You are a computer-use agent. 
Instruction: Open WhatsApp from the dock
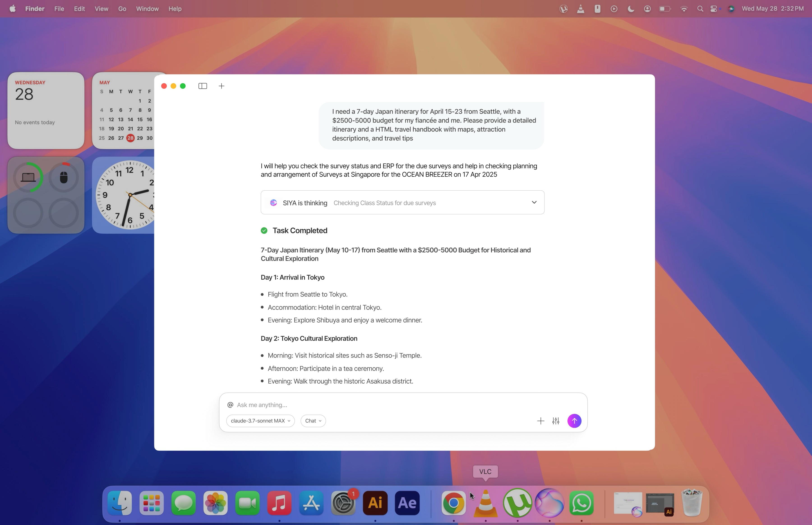pyautogui.click(x=581, y=503)
